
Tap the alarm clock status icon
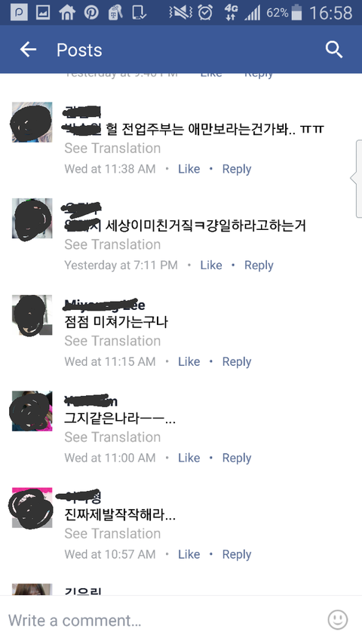click(204, 13)
